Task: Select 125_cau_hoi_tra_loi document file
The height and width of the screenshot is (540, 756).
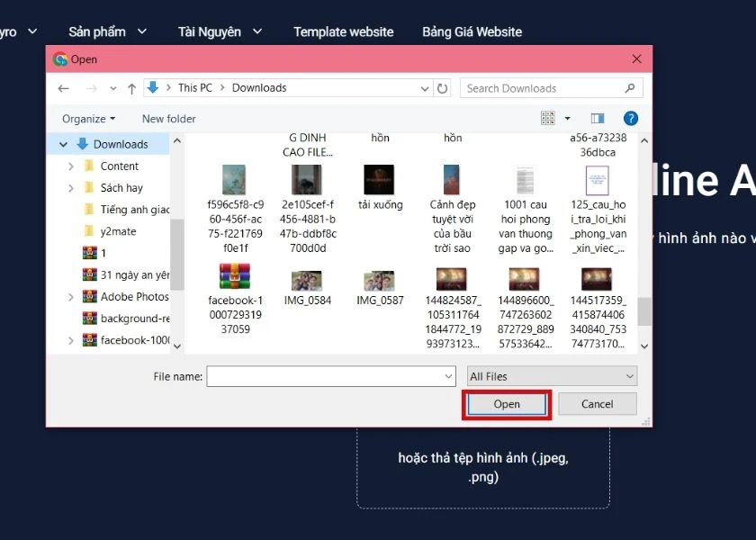Action: 598,180
